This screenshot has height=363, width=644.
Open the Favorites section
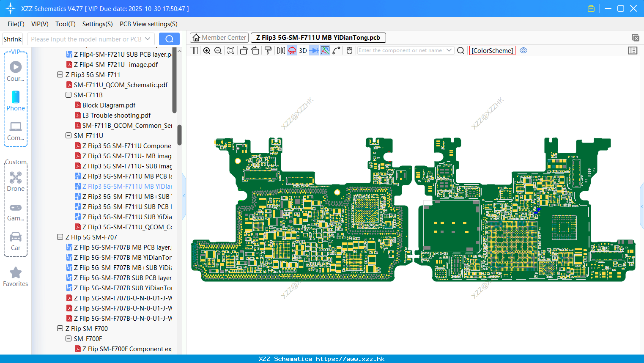16,277
